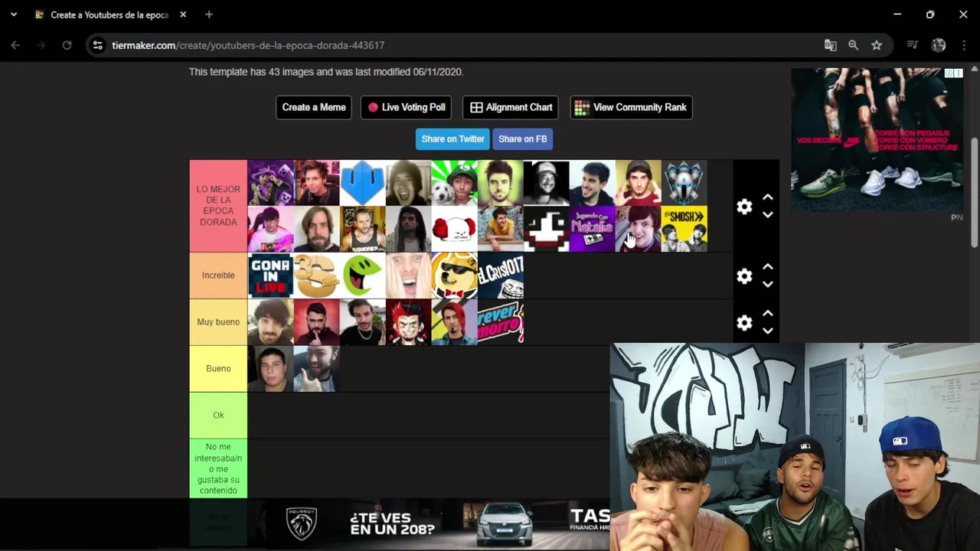This screenshot has width=980, height=551.
Task: Select the pixelated black and white face thumbnail
Action: coord(546,229)
